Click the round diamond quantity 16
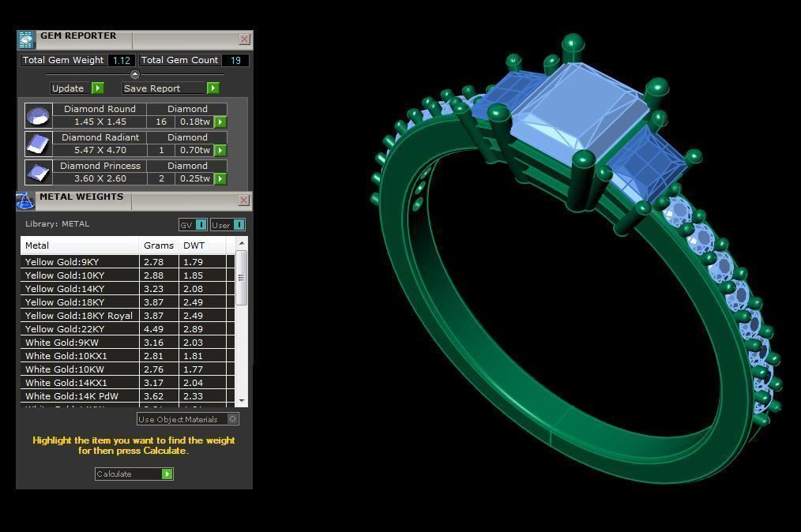Viewport: 801px width, 532px height. (x=161, y=122)
